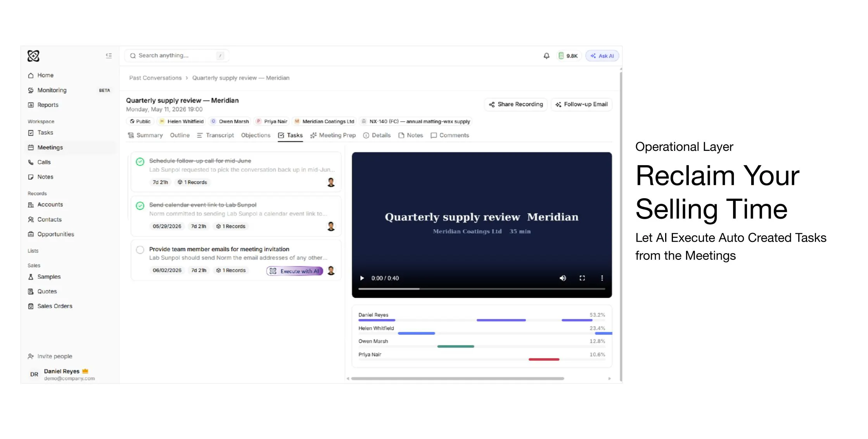The width and height of the screenshot is (868, 439).
Task: Open Sales Orders under Sales
Action: coord(55,306)
